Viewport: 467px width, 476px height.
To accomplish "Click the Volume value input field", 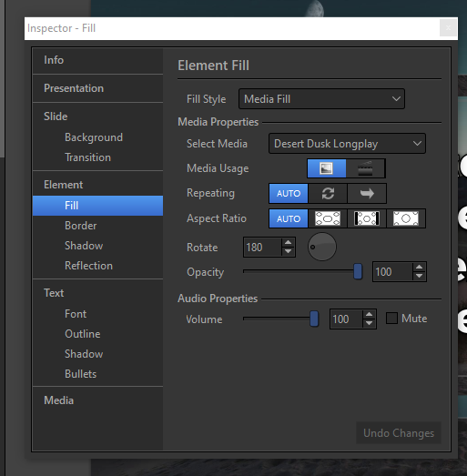I will (x=347, y=319).
